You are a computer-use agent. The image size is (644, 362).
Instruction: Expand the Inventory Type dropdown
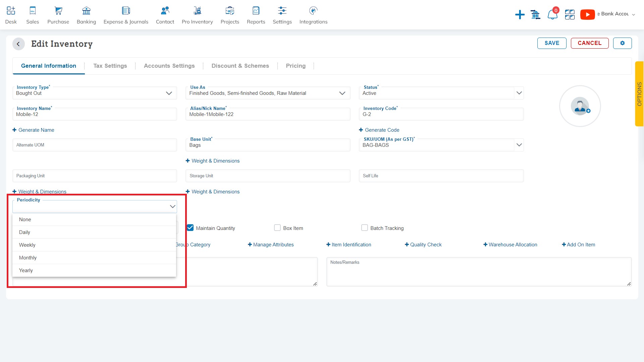coord(169,93)
